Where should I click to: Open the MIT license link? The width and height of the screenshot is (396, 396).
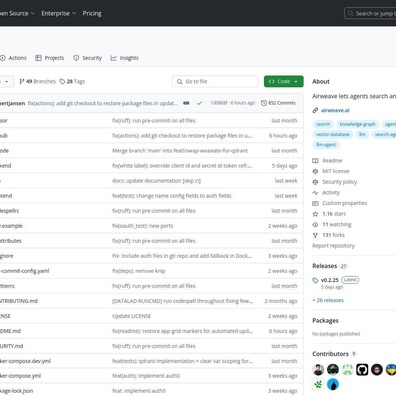pos(336,171)
